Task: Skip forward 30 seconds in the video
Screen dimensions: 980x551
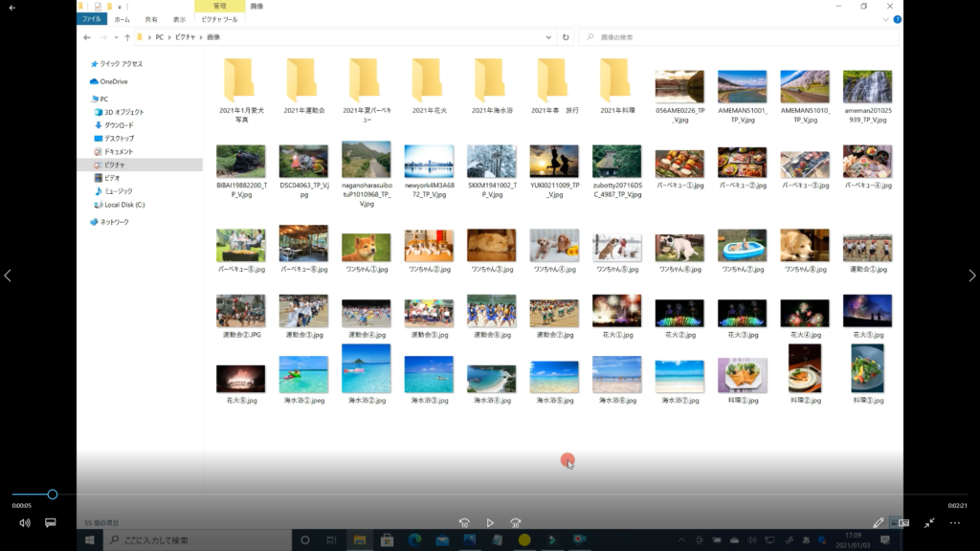Action: tap(515, 523)
